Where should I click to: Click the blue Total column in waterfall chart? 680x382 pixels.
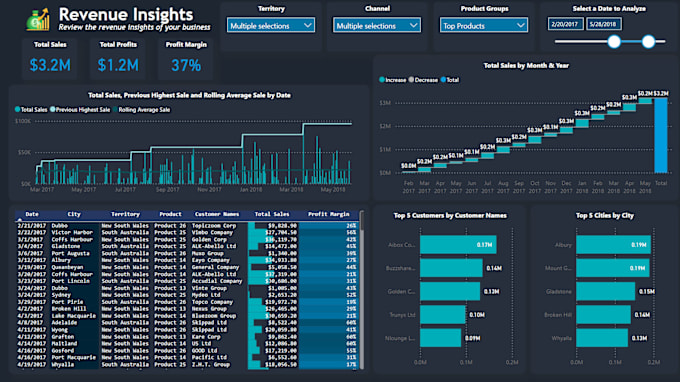click(661, 135)
